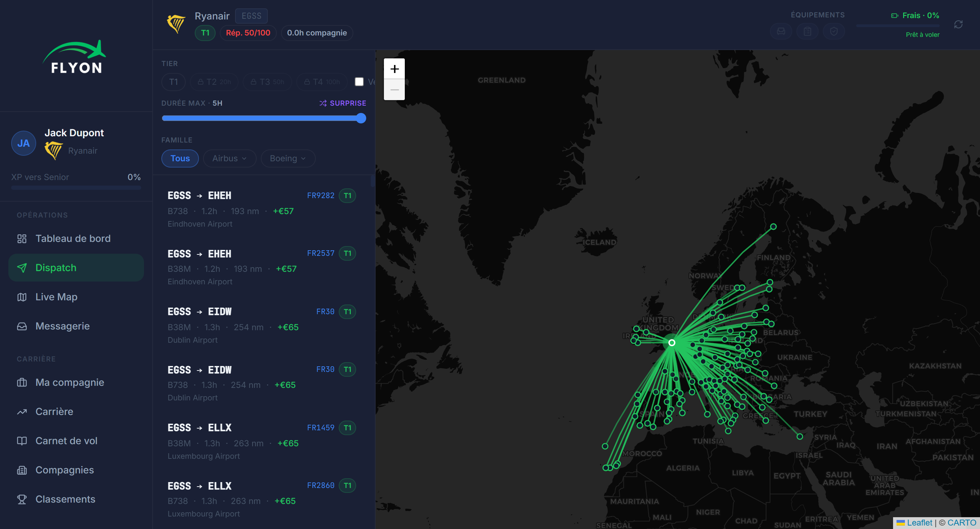Click the Durée max slider handle
The height and width of the screenshot is (529, 980).
tap(361, 118)
